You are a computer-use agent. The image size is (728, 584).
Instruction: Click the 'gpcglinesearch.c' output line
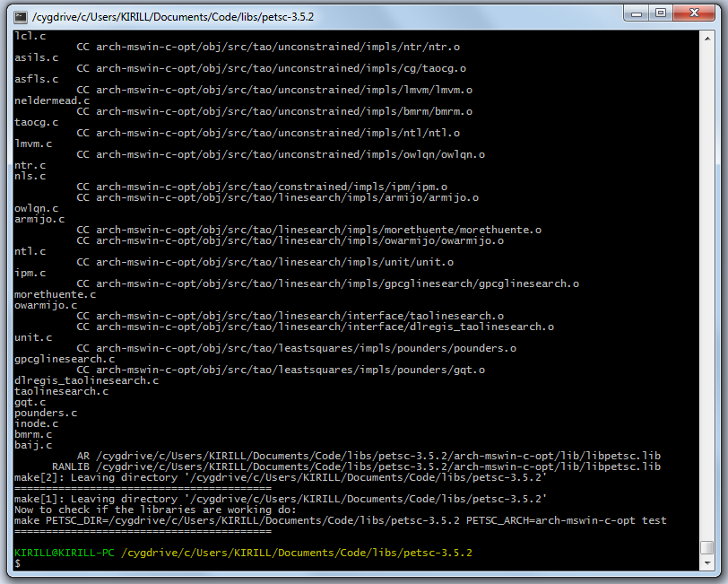(65, 359)
